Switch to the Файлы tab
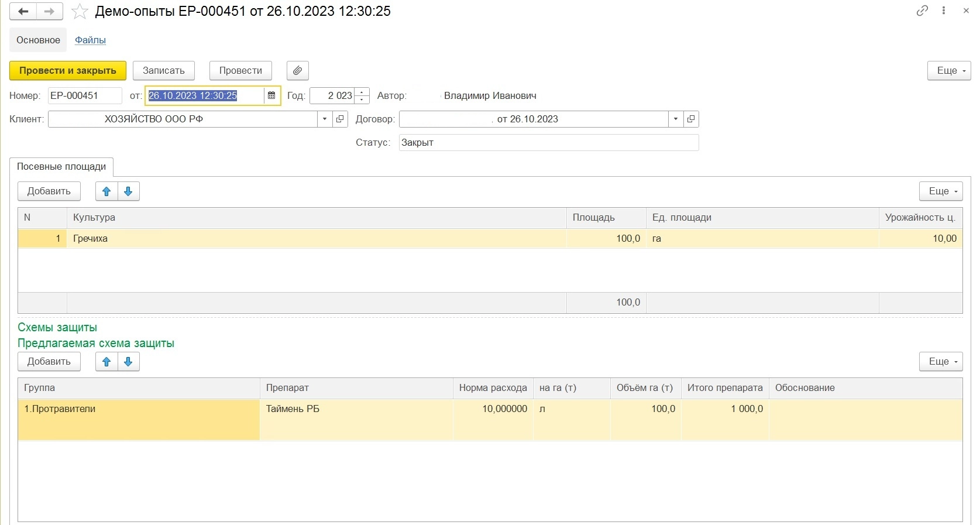The image size is (980, 525). pos(90,40)
